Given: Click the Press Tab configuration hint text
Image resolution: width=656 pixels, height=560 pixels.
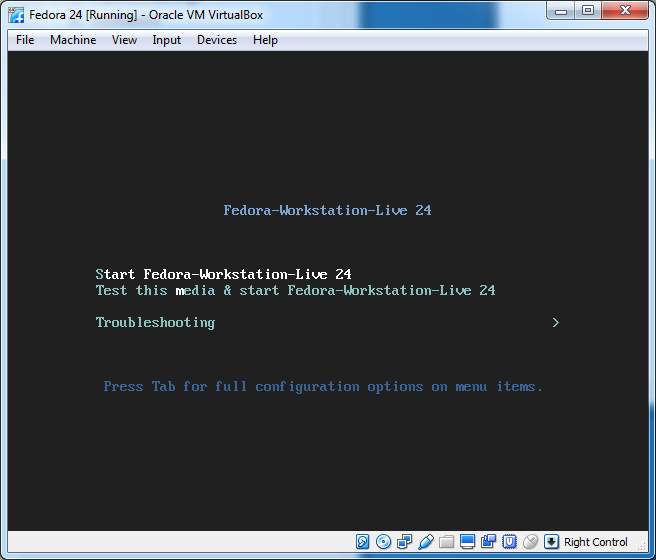Looking at the screenshot, I should click(x=323, y=387).
